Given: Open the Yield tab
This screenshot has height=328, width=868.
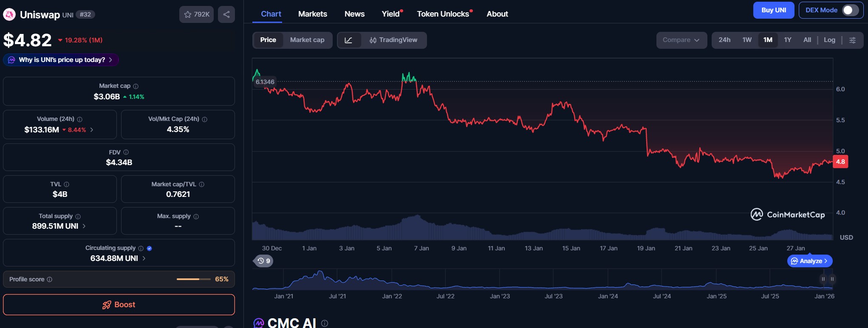Looking at the screenshot, I should tap(391, 14).
